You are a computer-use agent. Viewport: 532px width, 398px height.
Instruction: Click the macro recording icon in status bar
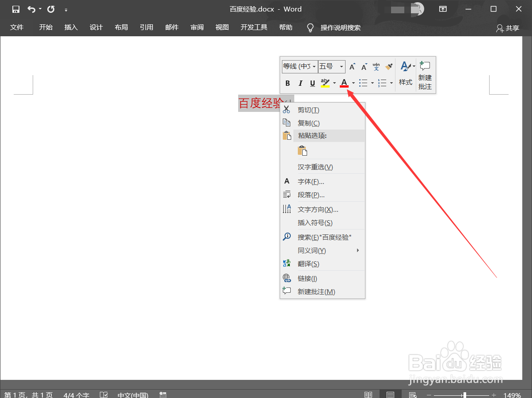pos(163,394)
